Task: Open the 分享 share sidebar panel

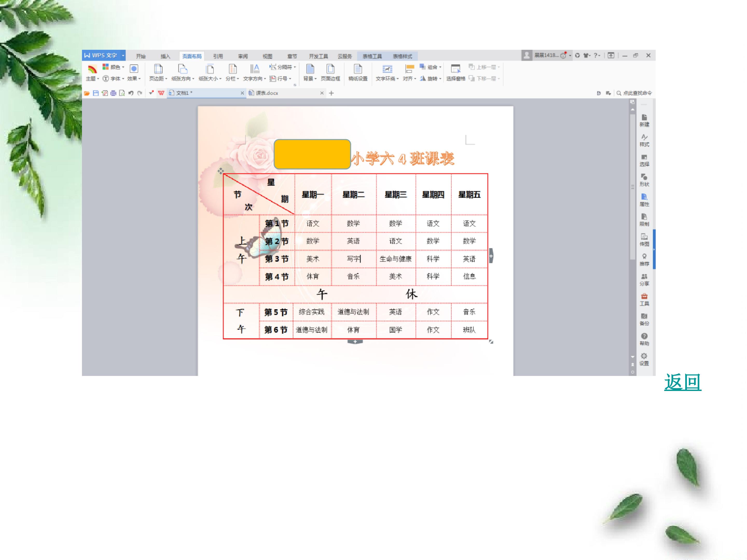Action: 644,280
